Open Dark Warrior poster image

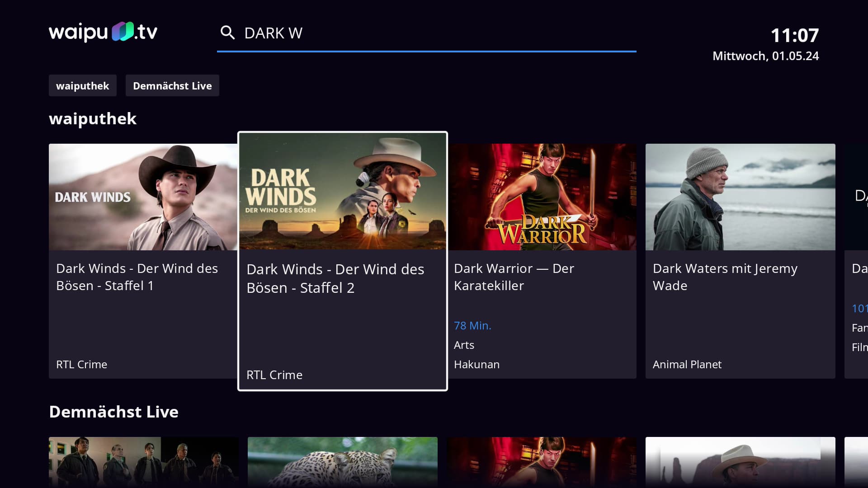pyautogui.click(x=542, y=197)
